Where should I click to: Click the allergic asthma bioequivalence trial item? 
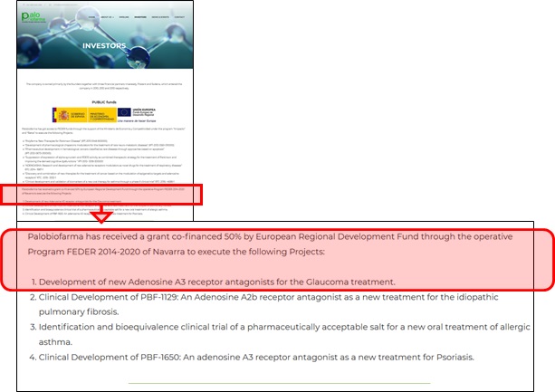(x=280, y=334)
